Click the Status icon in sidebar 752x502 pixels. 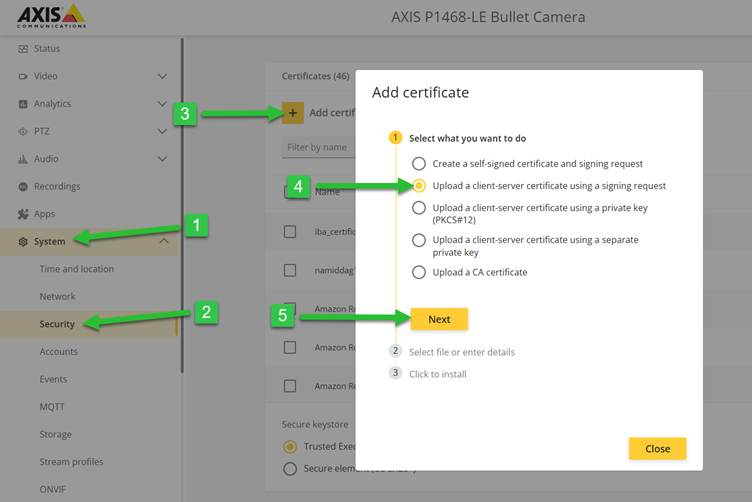coord(23,49)
